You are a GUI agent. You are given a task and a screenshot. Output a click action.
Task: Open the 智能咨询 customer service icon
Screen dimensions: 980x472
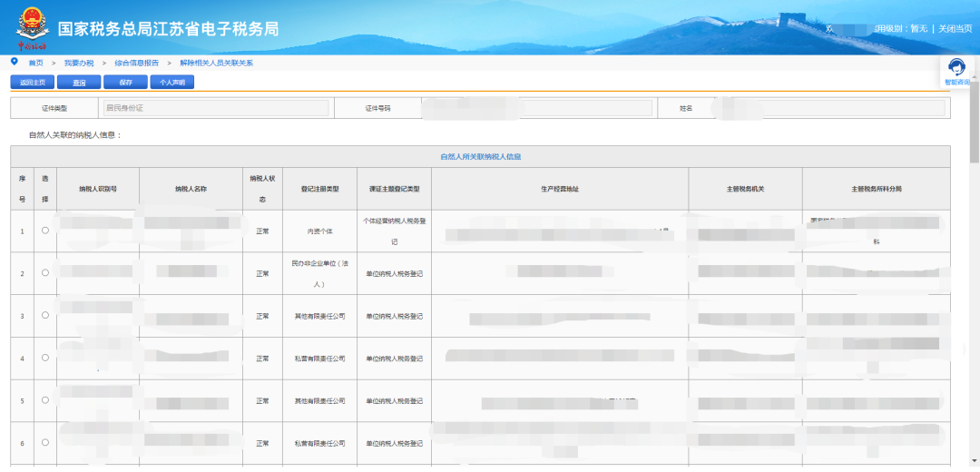coord(955,70)
